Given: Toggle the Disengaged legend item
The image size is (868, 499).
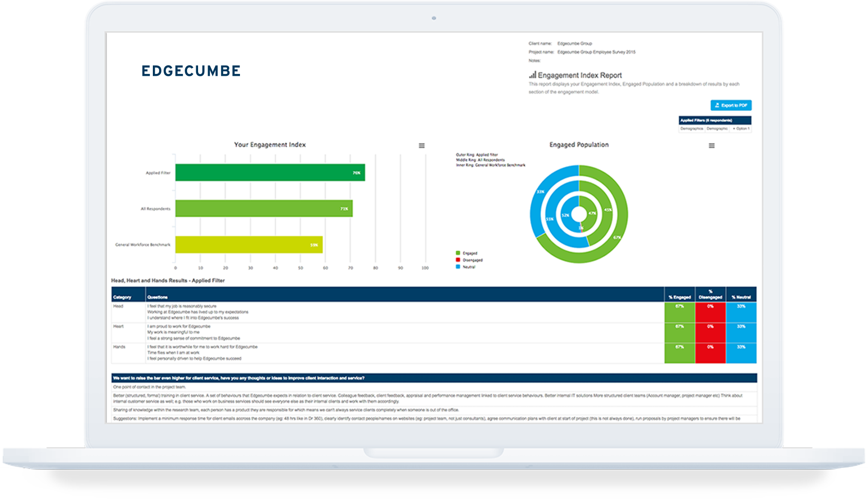Looking at the screenshot, I should click(x=469, y=260).
